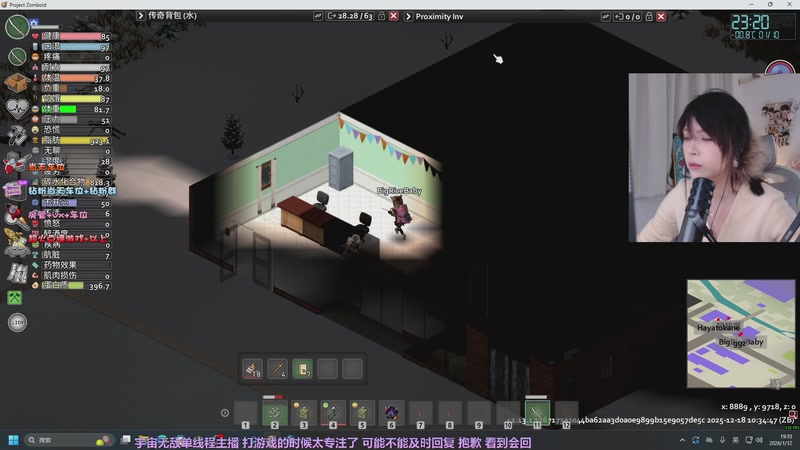Select hotbar slot 11 curved blade
Image resolution: width=800 pixels, height=450 pixels.
(x=537, y=413)
